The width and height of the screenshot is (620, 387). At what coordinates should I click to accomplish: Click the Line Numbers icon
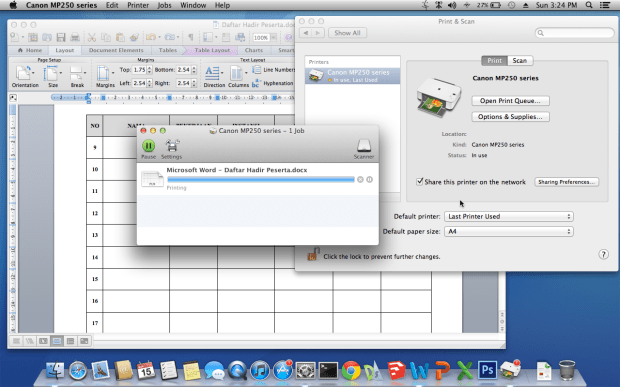click(x=256, y=70)
